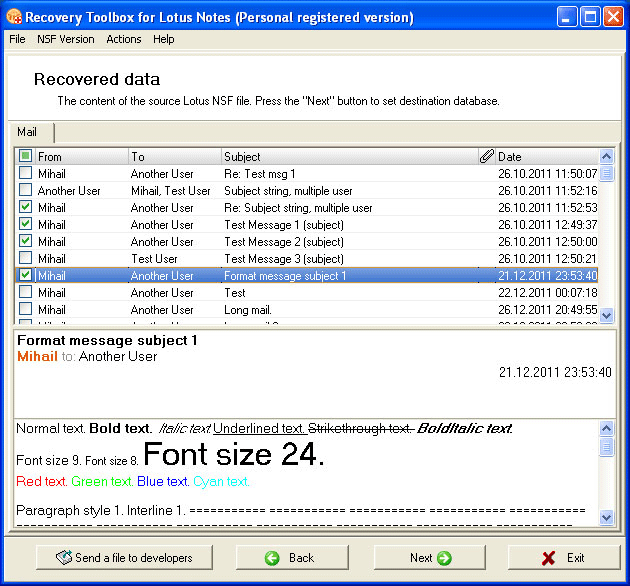
Task: Click the message preview scroll-down arrow
Action: coord(606,517)
